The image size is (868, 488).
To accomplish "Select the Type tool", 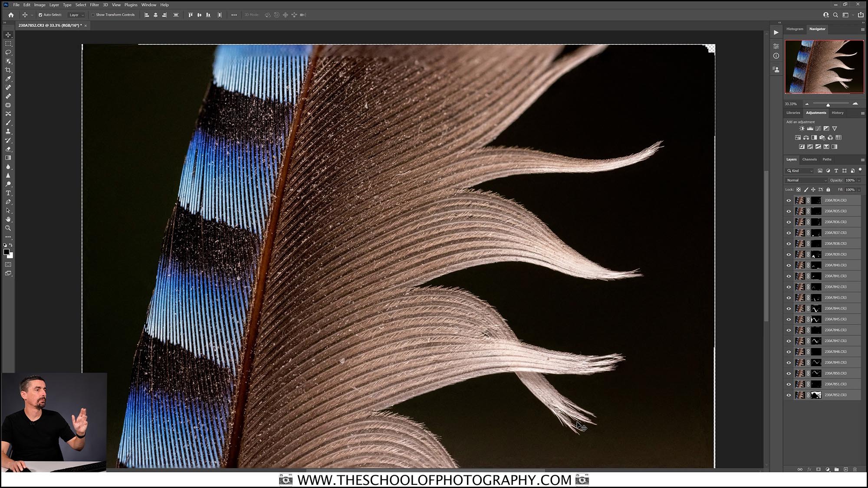I will (x=8, y=193).
